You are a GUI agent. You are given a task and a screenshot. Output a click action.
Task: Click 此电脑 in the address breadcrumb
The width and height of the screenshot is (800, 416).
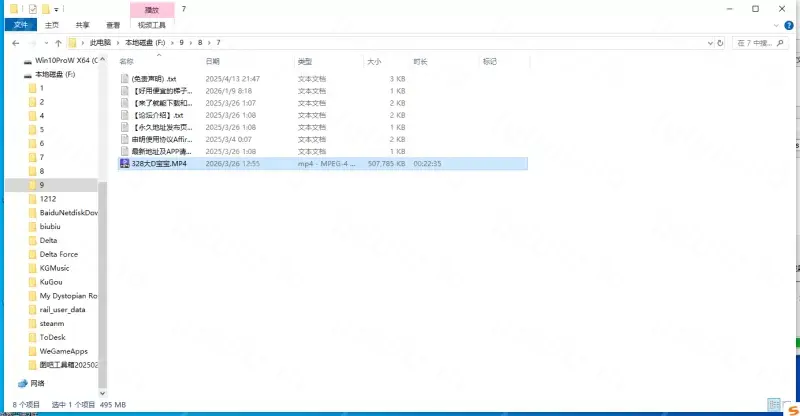pos(102,43)
